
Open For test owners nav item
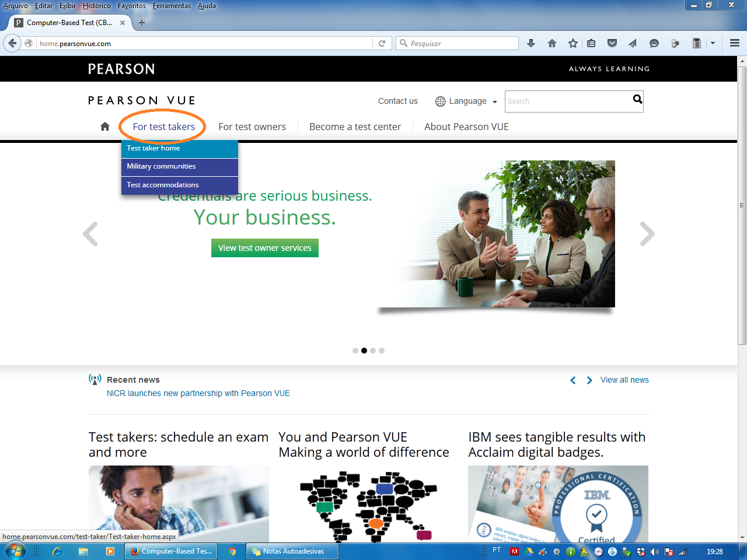point(252,127)
